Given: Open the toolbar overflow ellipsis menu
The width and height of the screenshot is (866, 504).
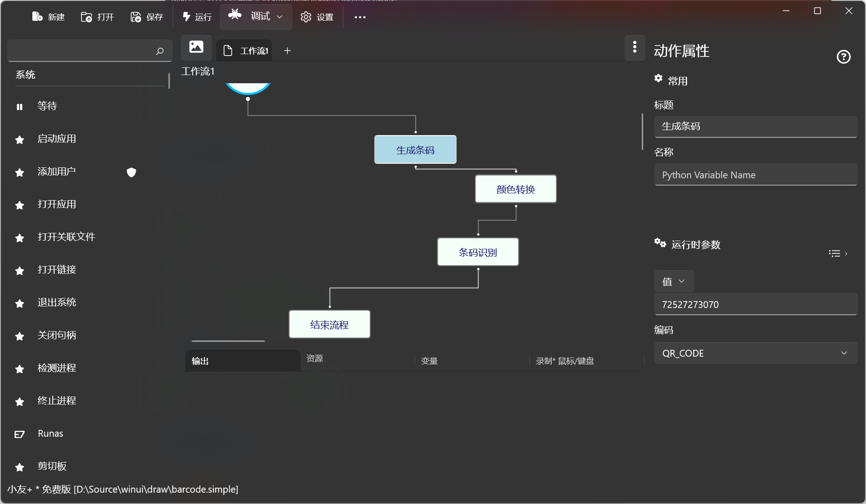Looking at the screenshot, I should [360, 17].
